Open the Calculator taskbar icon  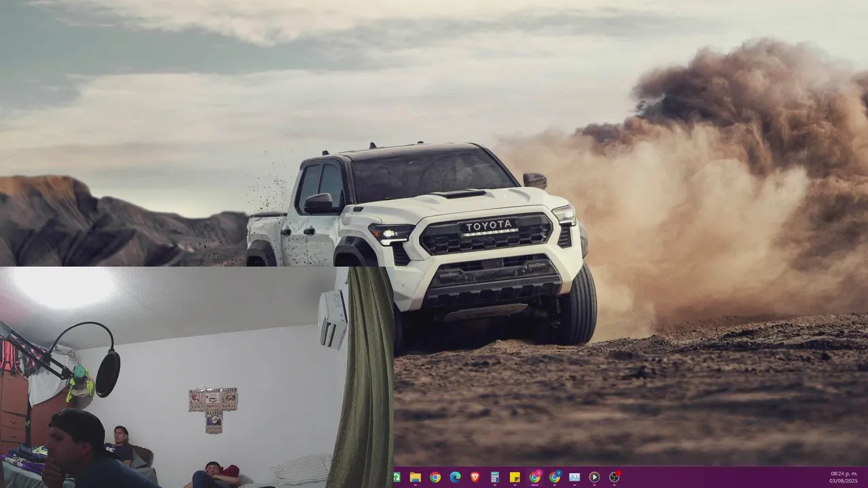495,477
